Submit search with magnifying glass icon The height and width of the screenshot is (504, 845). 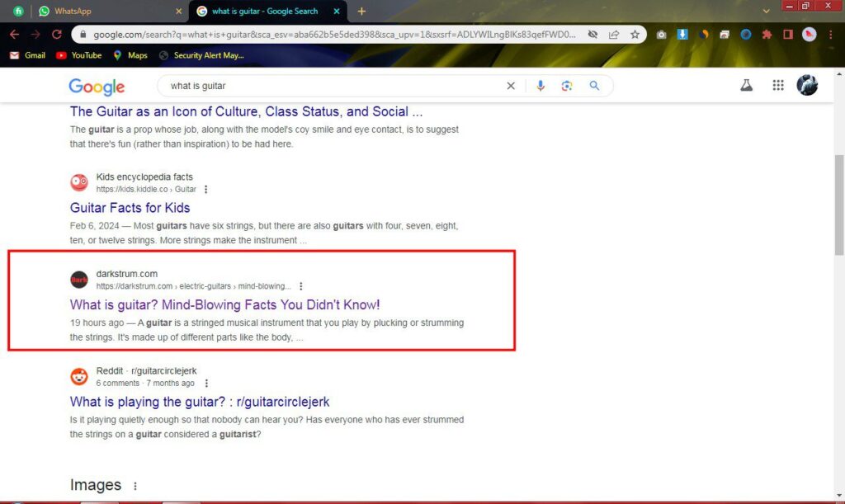coord(594,86)
